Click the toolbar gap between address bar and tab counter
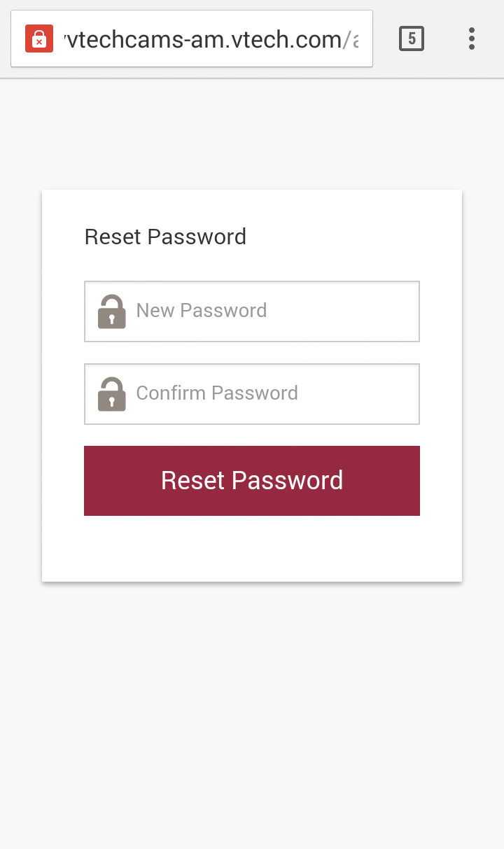Viewport: 504px width, 849px height. 385,39
